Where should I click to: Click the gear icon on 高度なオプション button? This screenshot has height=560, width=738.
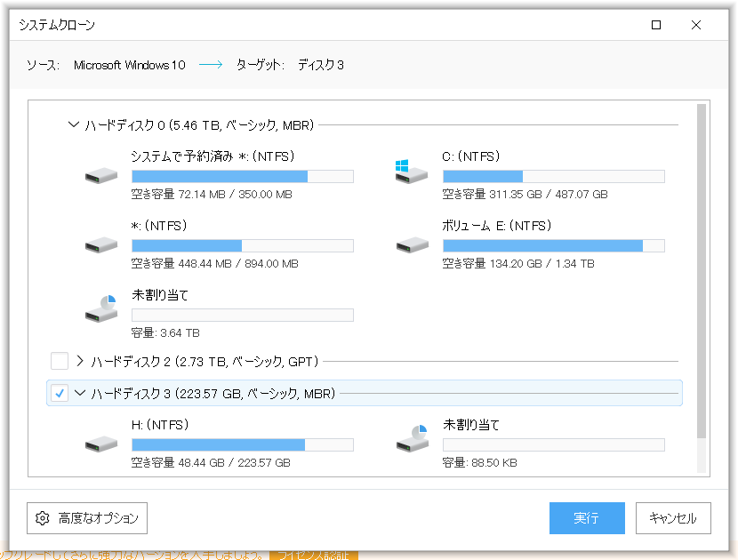coord(42,518)
